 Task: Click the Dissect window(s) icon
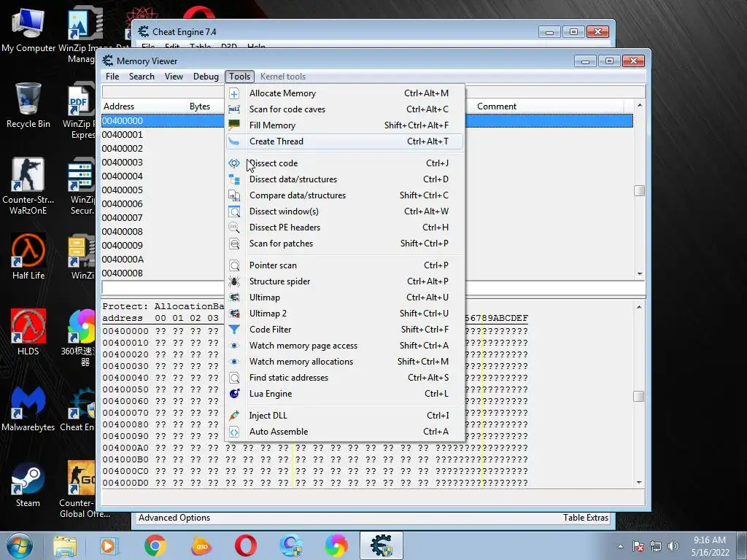point(234,211)
